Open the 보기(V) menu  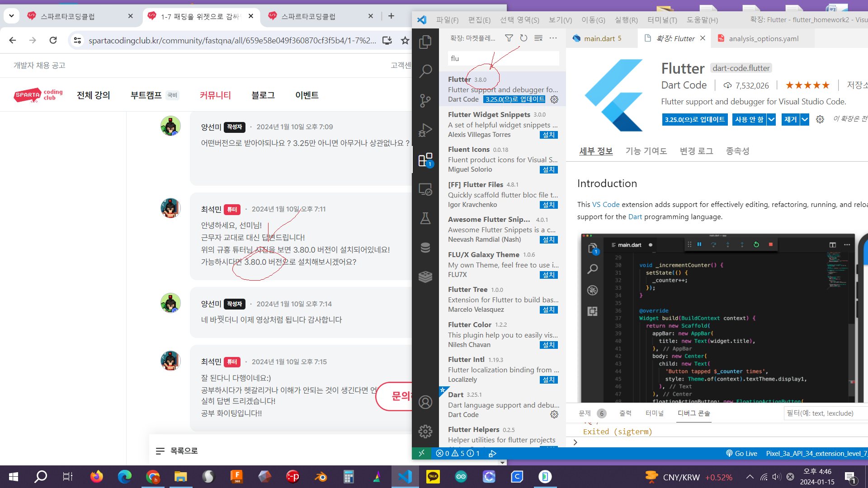tap(560, 20)
